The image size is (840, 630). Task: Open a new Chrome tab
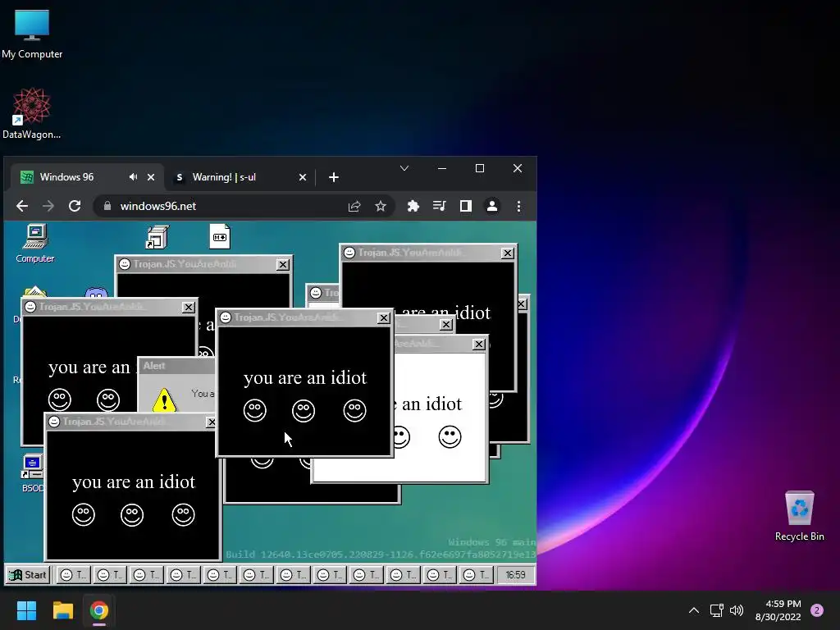pos(334,177)
